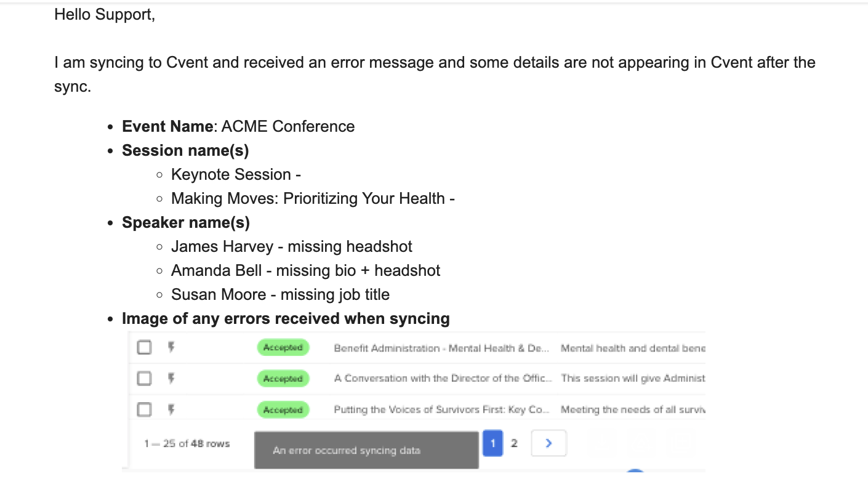Image resolution: width=868 pixels, height=500 pixels.
Task: Click lightning icon in Conversation with Director row
Action: (x=171, y=378)
